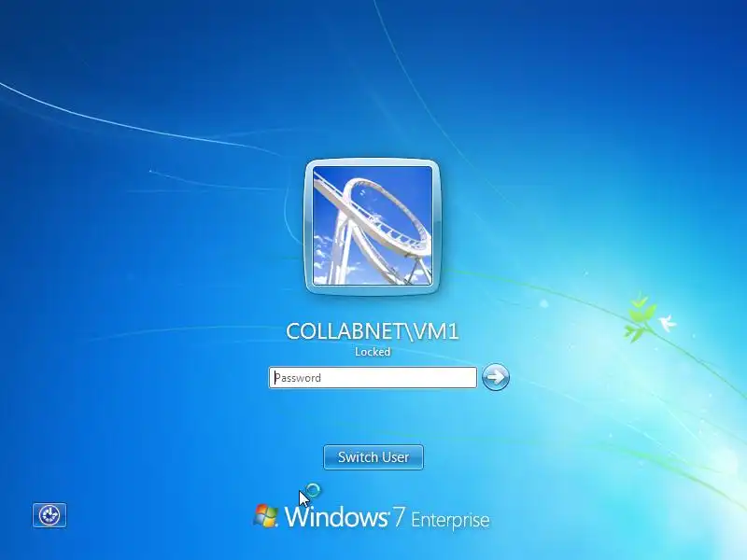
Task: Submit password with the arrow button
Action: (496, 377)
